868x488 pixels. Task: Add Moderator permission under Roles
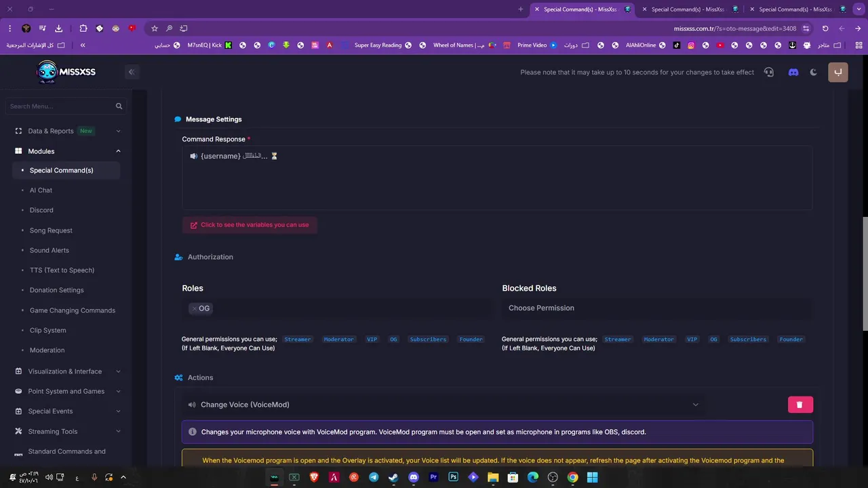(338, 340)
